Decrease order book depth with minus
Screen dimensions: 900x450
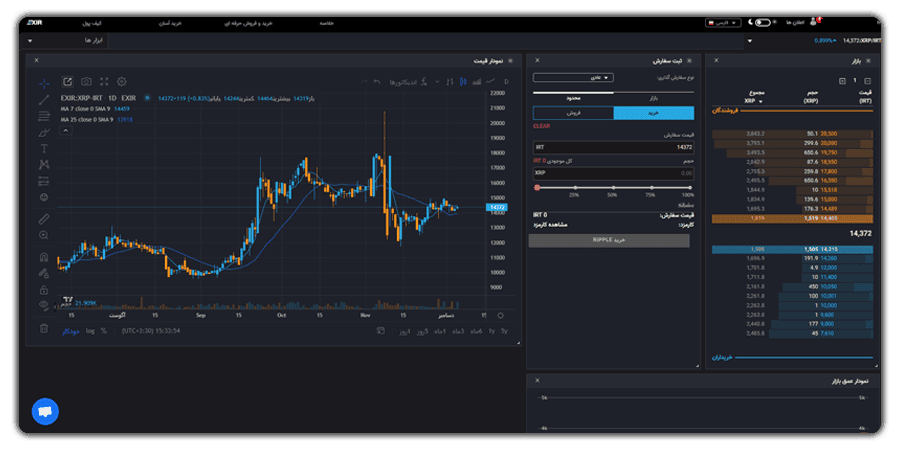pyautogui.click(x=867, y=82)
